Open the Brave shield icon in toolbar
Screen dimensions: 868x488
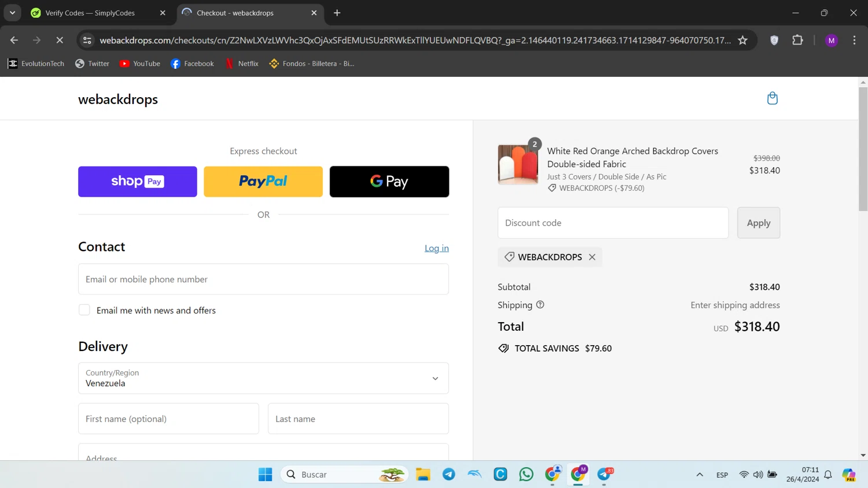[774, 40]
